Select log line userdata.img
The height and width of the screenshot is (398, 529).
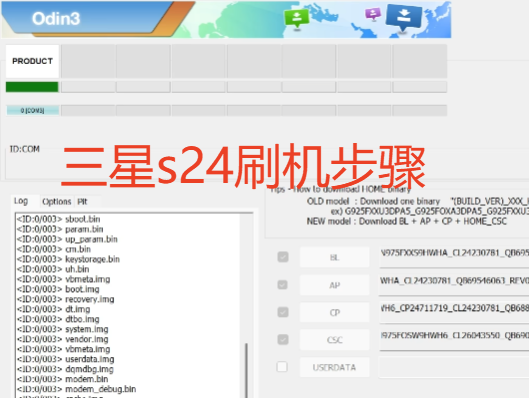pos(65,359)
